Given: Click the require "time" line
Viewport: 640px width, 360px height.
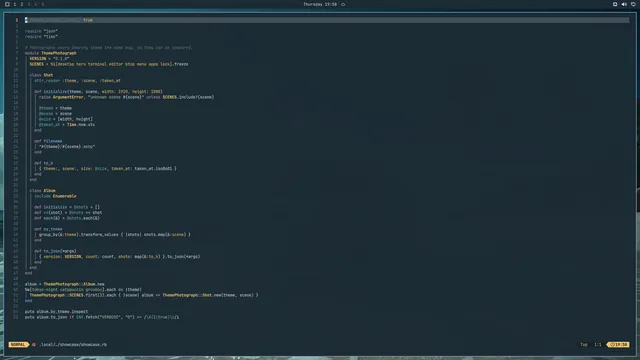Looking at the screenshot, I should click(41, 36).
